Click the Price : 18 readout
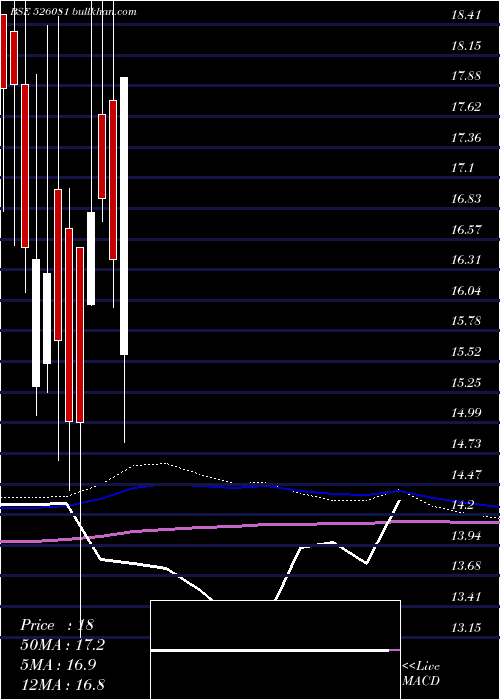 (57, 625)
